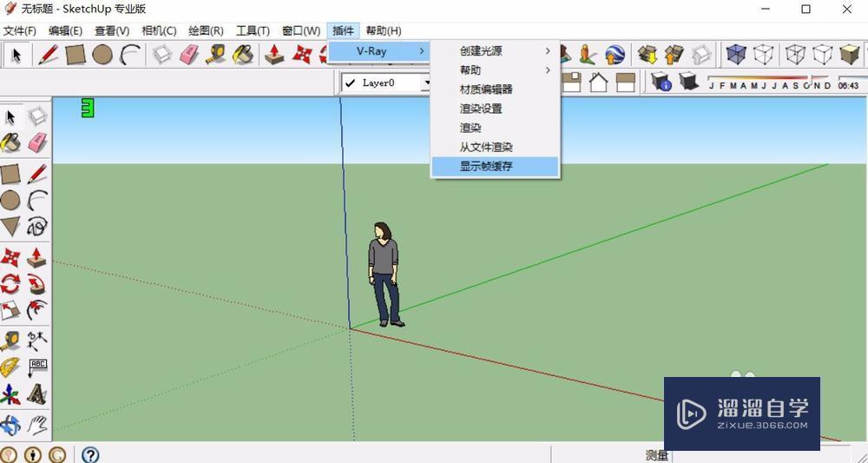Select Paint Bucket tool in top toolbar
Screen dimensions: 868x463
point(242,55)
